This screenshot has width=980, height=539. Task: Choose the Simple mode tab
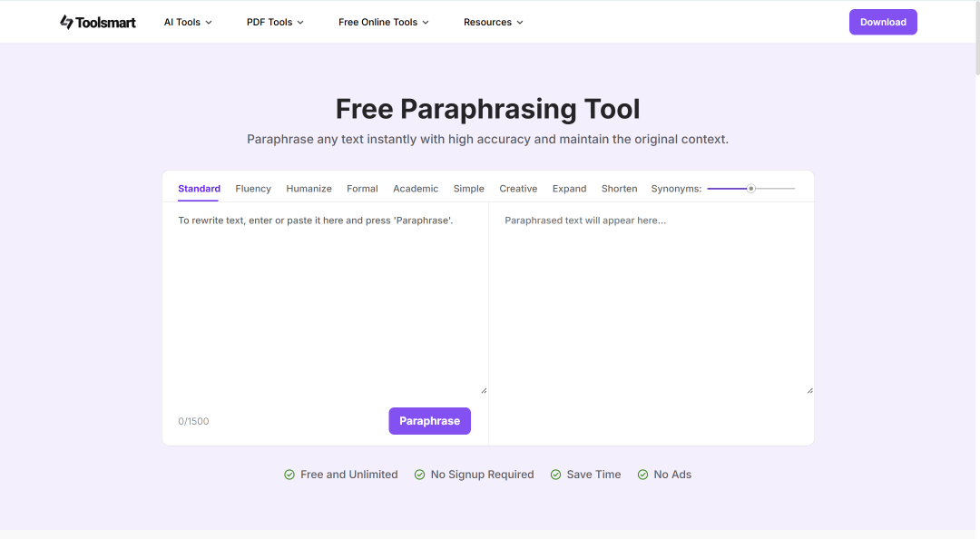(x=469, y=189)
